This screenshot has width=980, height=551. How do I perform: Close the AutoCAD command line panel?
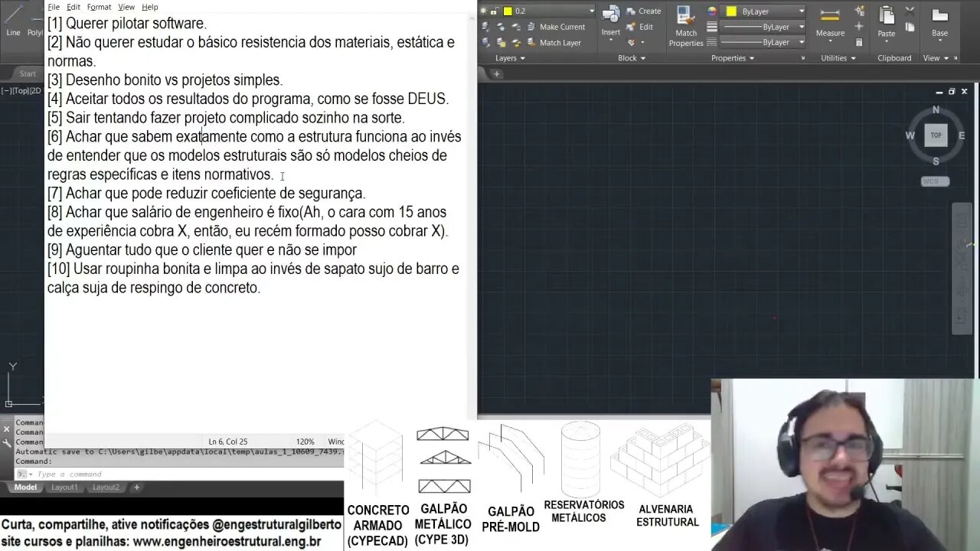pos(6,430)
